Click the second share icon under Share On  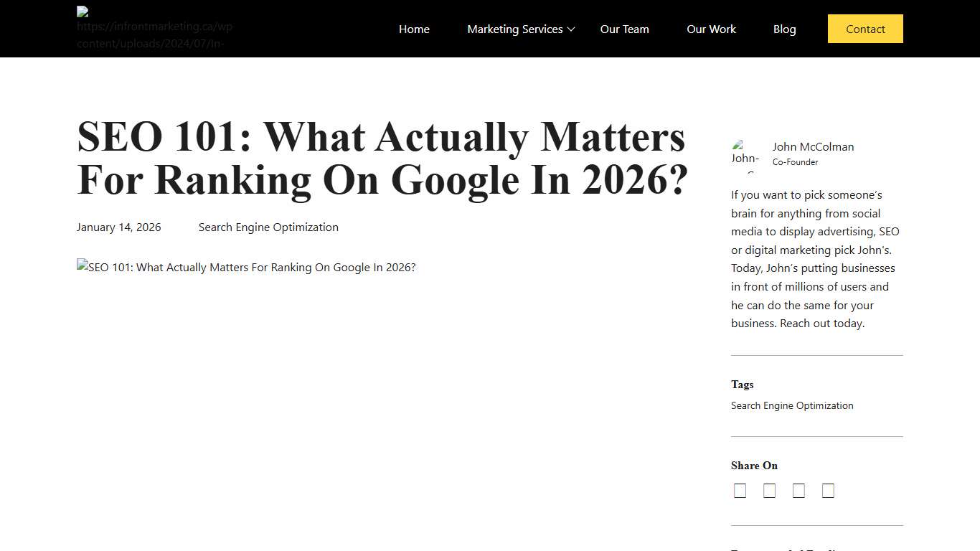[x=769, y=490]
